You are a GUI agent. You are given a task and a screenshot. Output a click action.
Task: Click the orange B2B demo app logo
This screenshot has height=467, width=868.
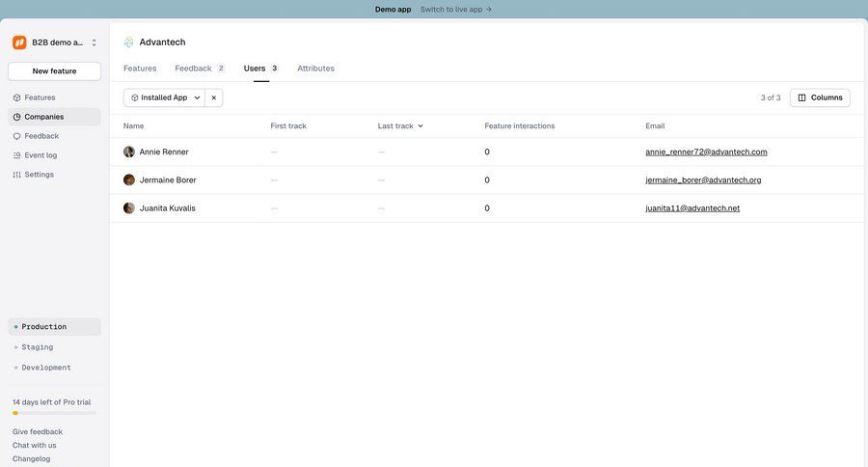coord(19,42)
